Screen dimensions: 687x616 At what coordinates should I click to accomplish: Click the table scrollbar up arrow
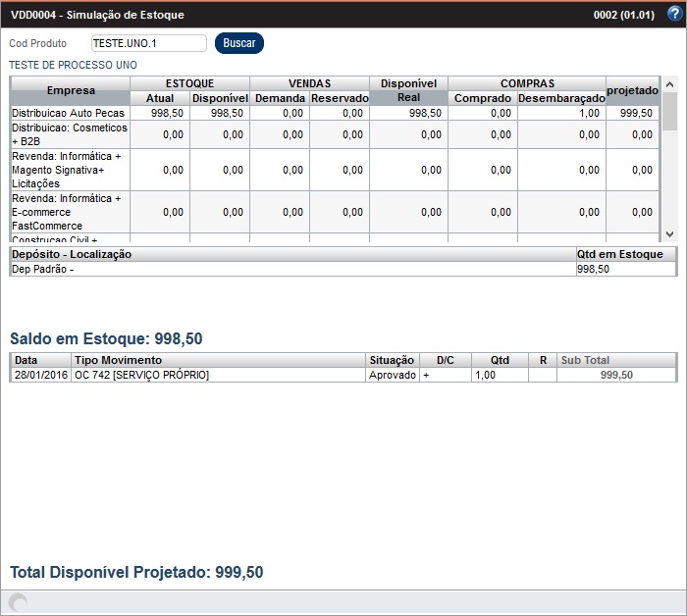coord(670,83)
